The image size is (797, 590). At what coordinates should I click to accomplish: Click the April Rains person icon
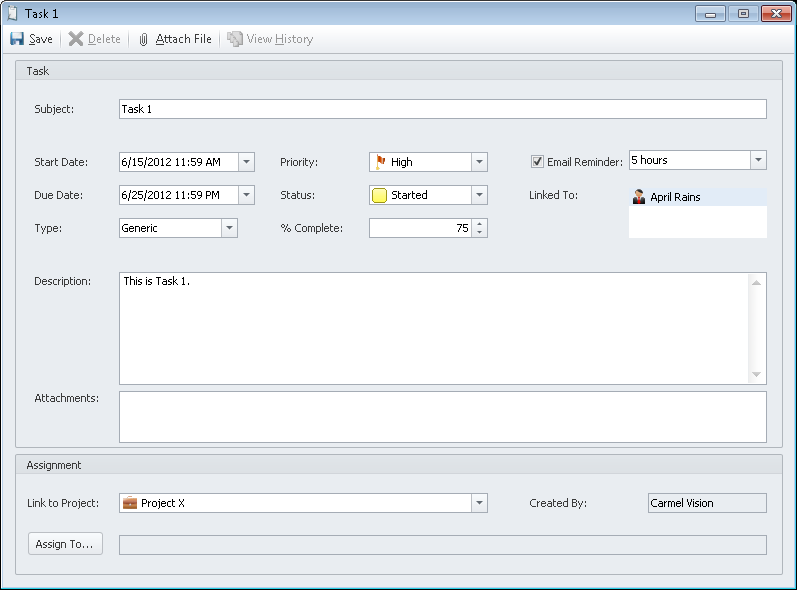[639, 197]
